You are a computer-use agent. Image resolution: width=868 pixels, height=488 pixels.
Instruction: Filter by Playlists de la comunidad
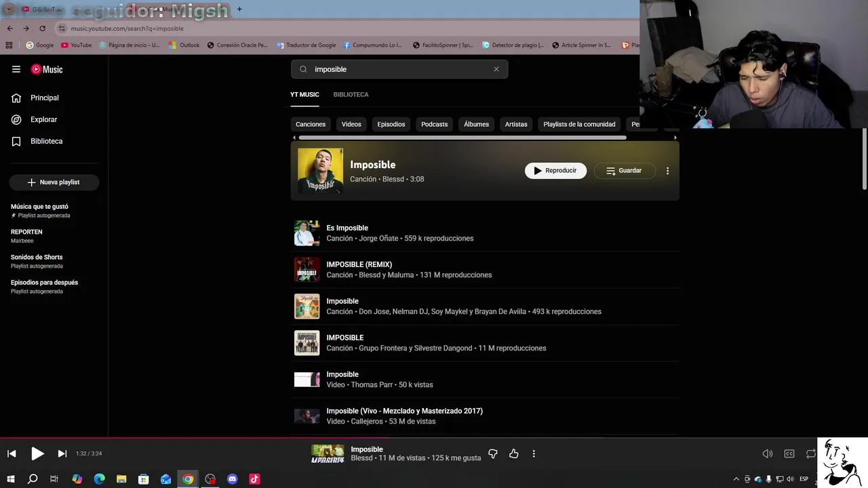(x=579, y=124)
